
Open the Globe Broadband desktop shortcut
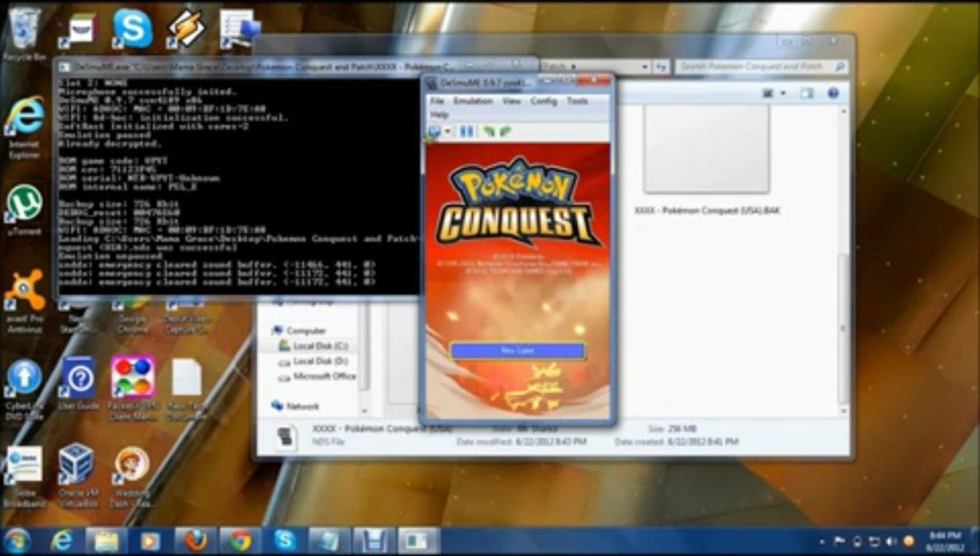pos(25,475)
